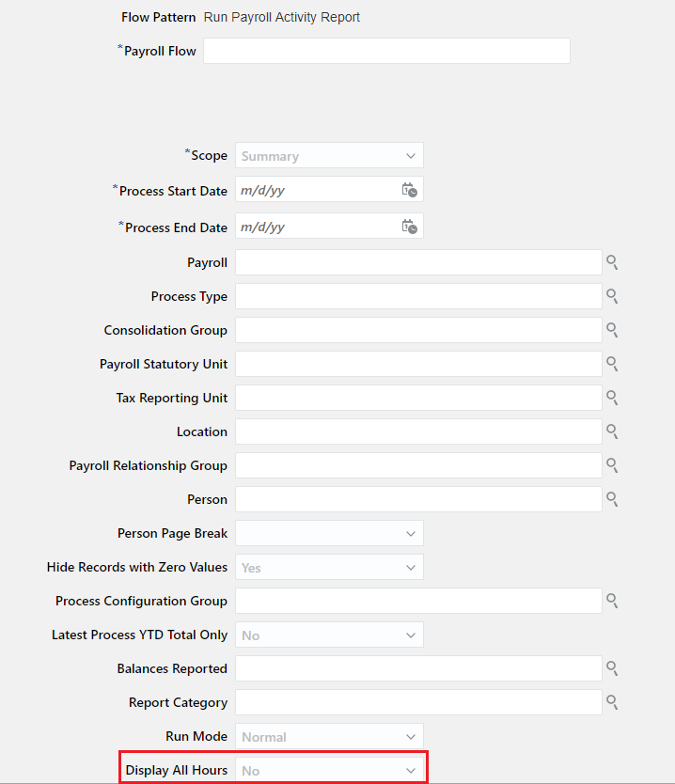Viewport: 675px width, 784px height.
Task: Open the Report Category search lookup
Action: click(x=611, y=702)
